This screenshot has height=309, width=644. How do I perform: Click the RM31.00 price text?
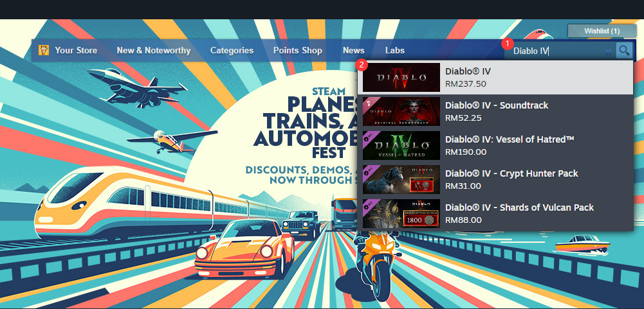coord(463,186)
